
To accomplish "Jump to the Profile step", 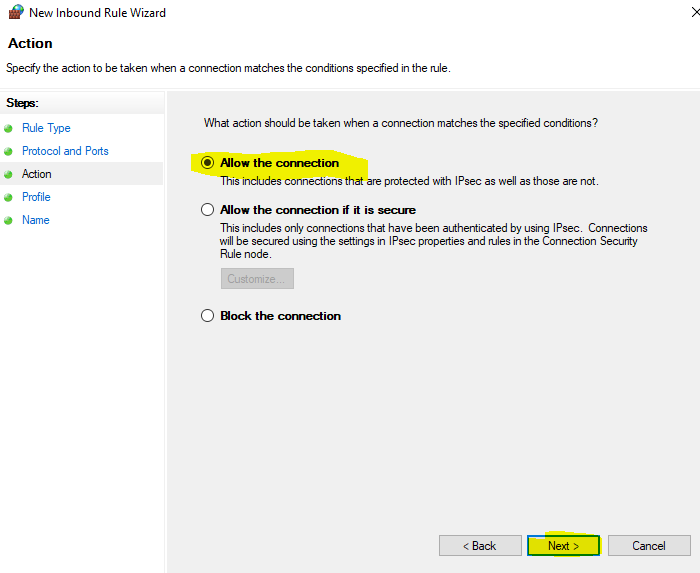I will (x=36, y=197).
